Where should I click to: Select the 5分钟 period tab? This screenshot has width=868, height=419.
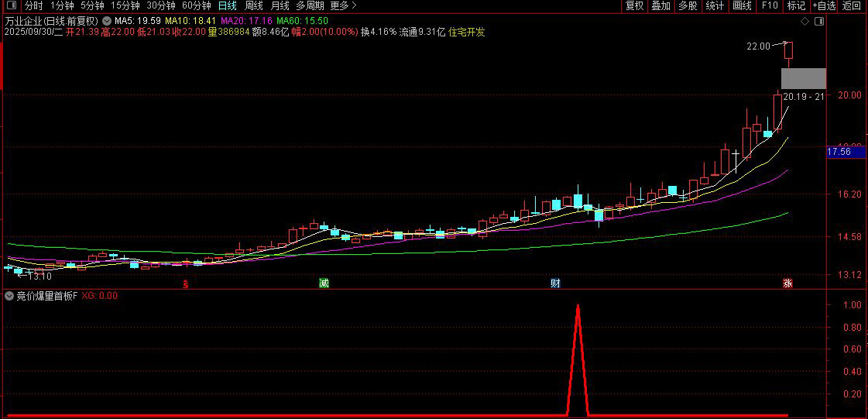92,6
